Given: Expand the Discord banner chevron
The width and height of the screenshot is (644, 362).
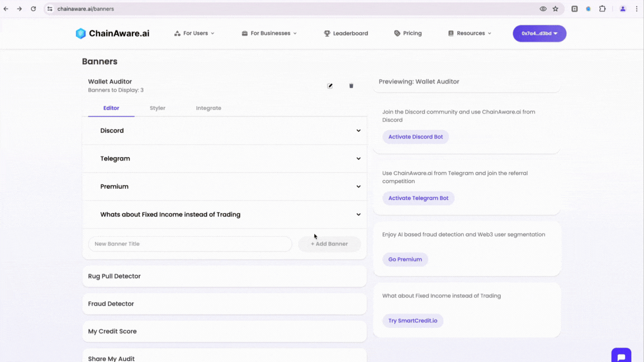Looking at the screenshot, I should [x=358, y=131].
